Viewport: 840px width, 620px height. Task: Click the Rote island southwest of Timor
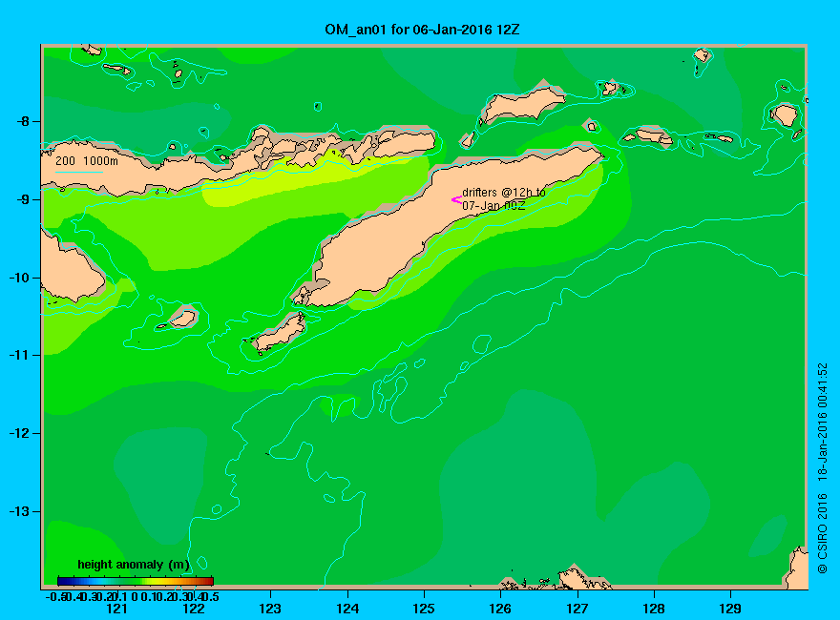pyautogui.click(x=279, y=333)
